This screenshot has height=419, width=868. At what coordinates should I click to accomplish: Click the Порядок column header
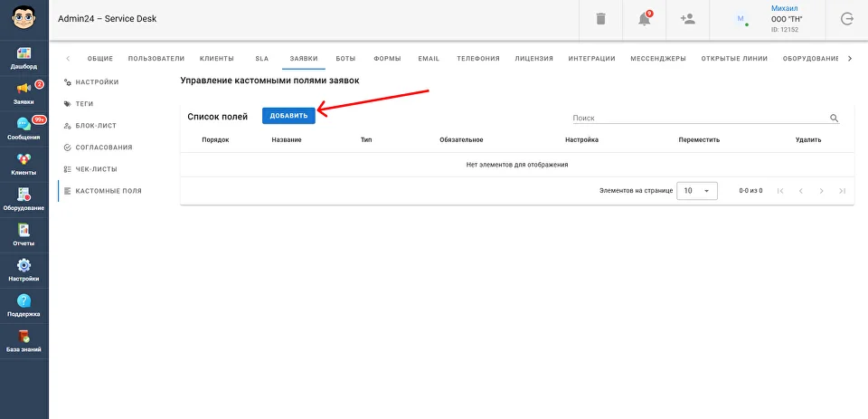(215, 139)
